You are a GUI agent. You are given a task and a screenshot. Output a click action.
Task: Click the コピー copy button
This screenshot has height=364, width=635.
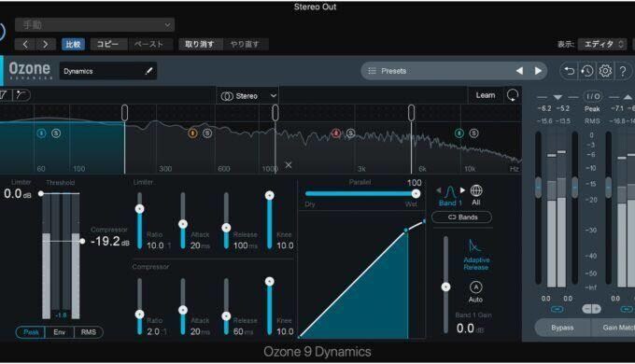click(107, 44)
